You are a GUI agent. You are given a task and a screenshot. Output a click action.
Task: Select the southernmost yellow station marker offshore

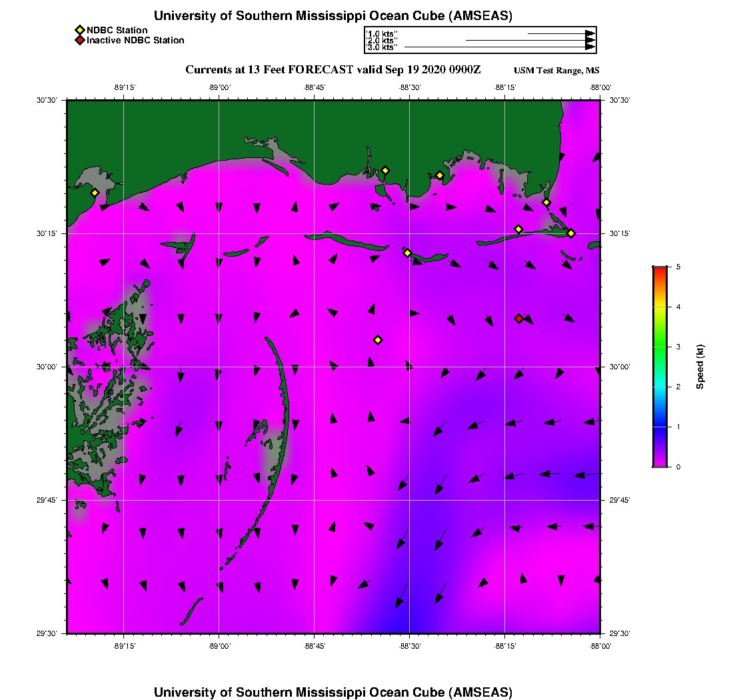click(x=378, y=340)
